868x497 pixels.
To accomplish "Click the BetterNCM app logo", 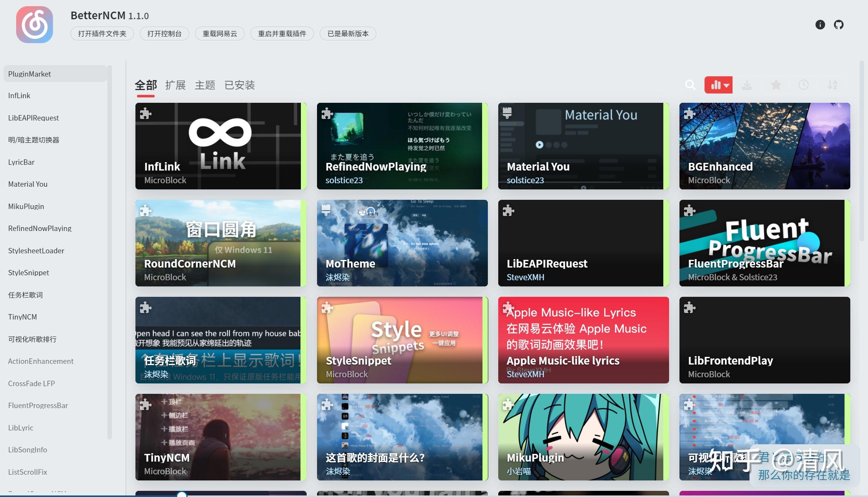I will (x=35, y=25).
